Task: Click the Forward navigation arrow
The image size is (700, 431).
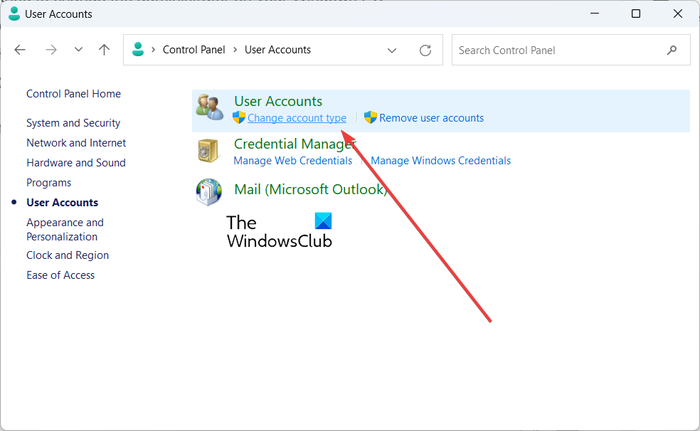Action: pos(51,50)
